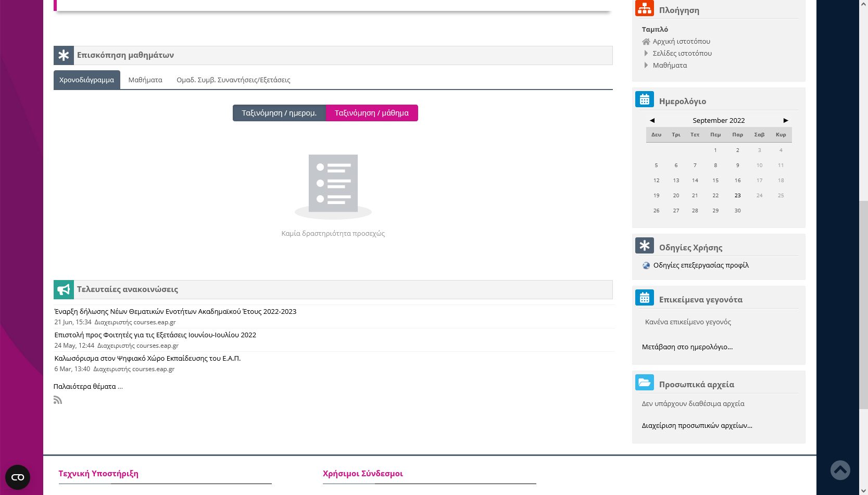Click the Private files folder icon
Image resolution: width=868 pixels, height=495 pixels.
(x=645, y=383)
